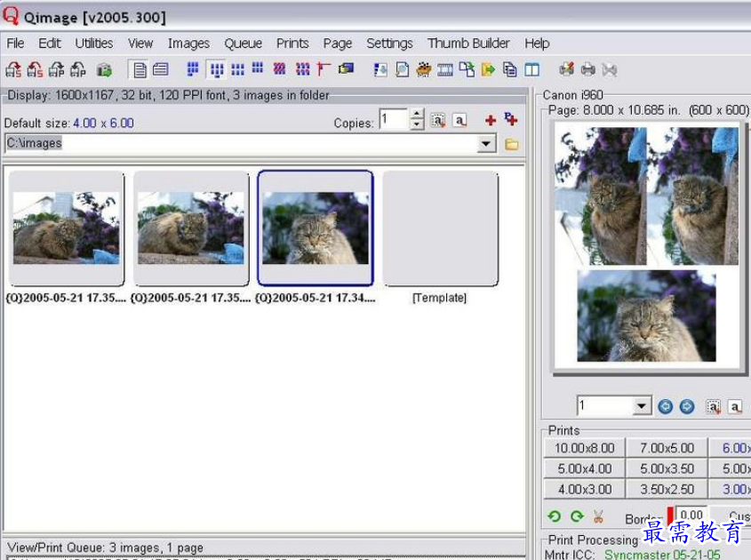751x560 pixels.
Task: Increase copies with the up spinner arrow
Action: [x=417, y=115]
